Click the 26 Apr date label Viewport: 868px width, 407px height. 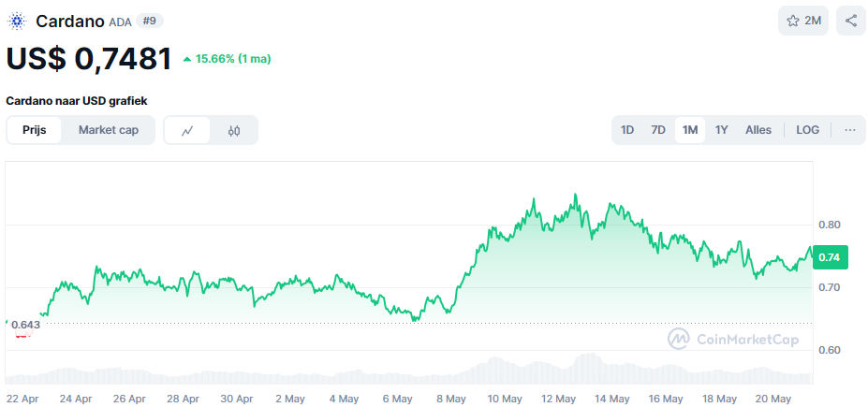click(x=129, y=399)
